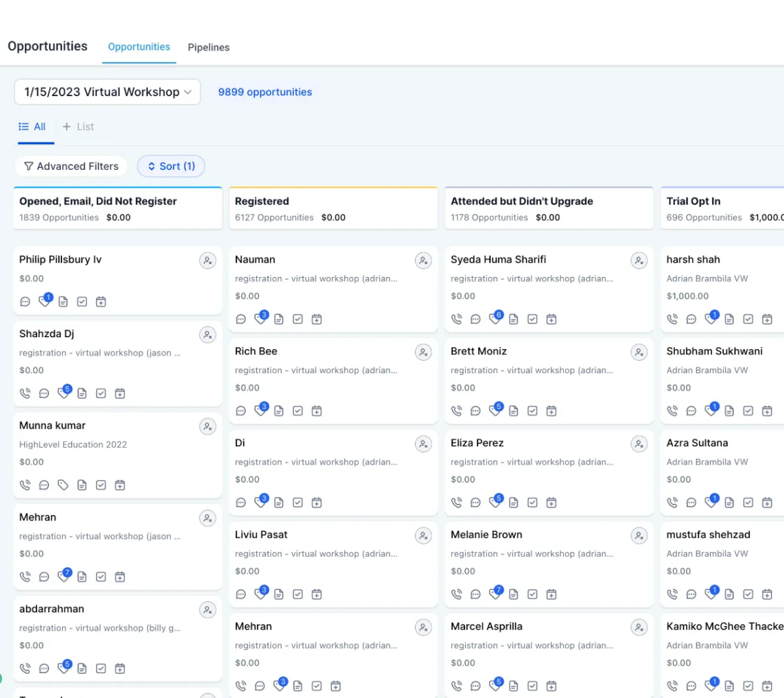Switch to the Pipelines tab
Image resolution: width=784 pixels, height=698 pixels.
point(208,48)
